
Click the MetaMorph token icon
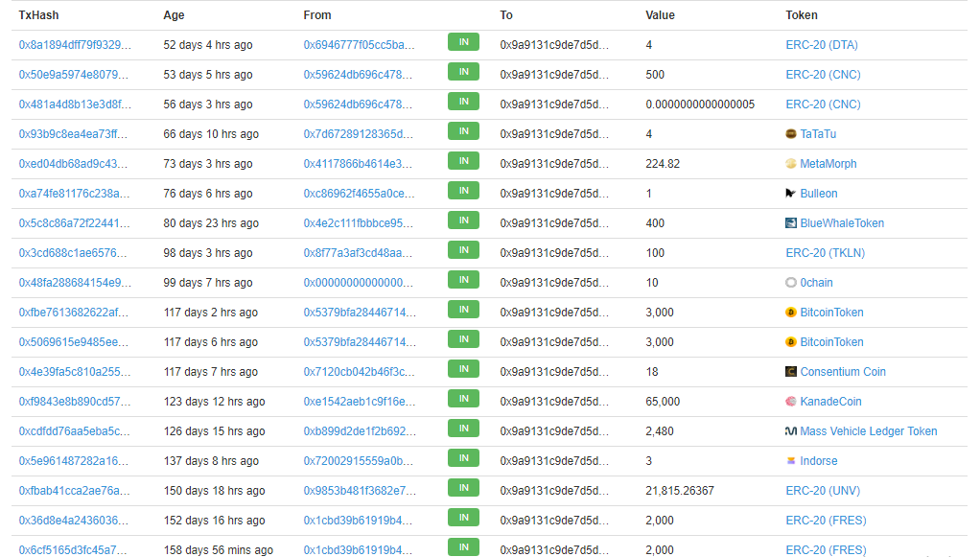(x=791, y=164)
